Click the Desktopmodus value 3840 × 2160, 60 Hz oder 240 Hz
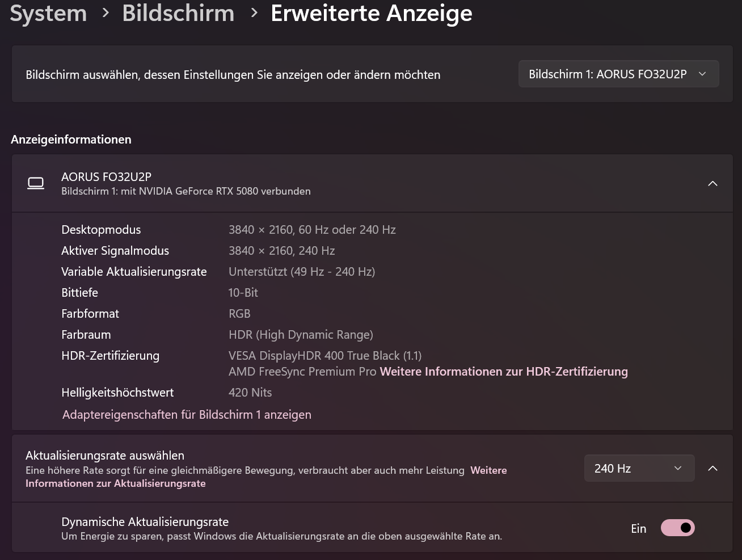This screenshot has height=560, width=742. point(312,230)
